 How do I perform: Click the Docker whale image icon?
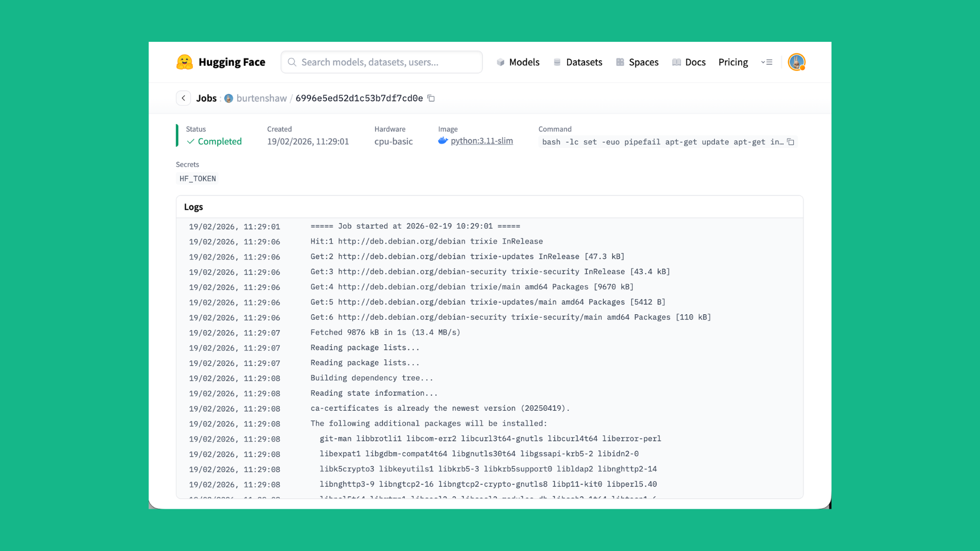point(443,141)
